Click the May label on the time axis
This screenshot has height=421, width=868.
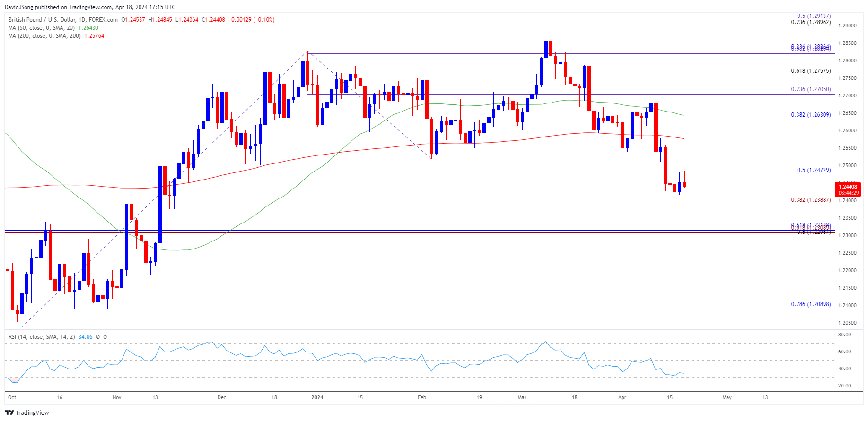(x=727, y=397)
